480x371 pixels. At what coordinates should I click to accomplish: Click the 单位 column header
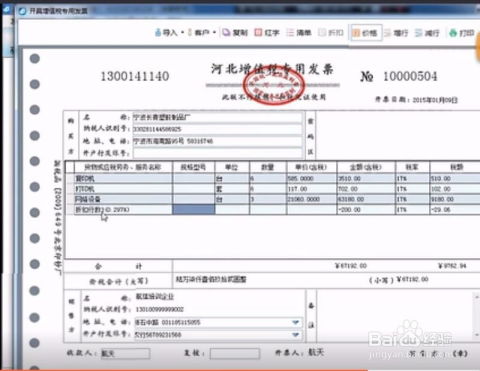(x=232, y=167)
